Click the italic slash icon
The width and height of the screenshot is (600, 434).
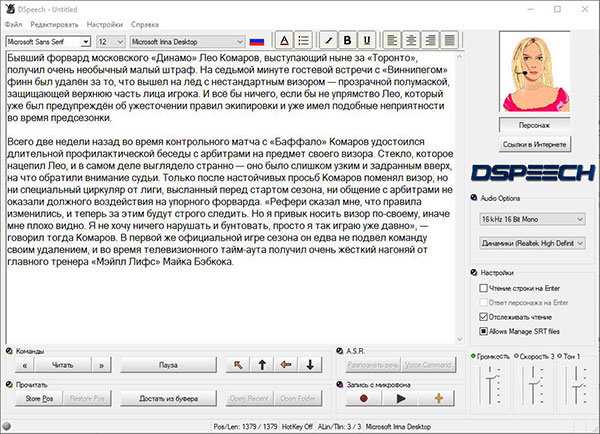(x=328, y=40)
